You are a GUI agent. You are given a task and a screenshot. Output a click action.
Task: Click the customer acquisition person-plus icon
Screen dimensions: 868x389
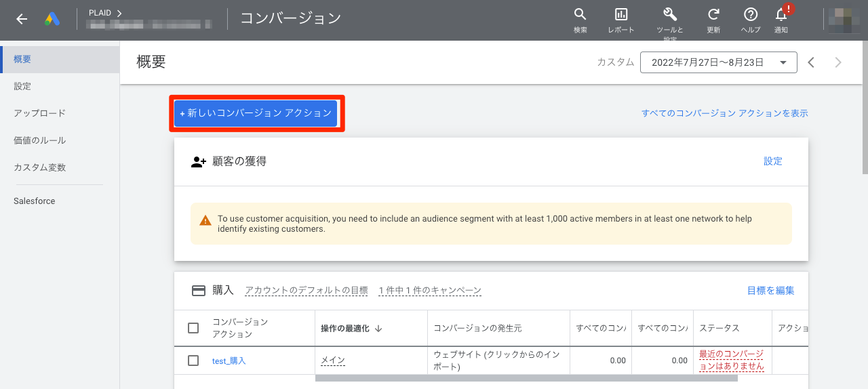[x=199, y=161]
